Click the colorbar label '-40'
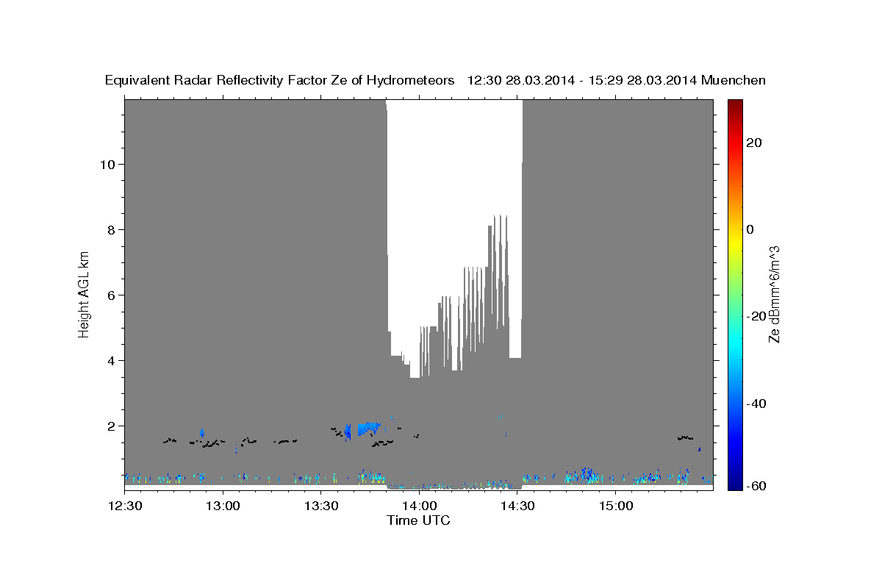 tap(756, 403)
